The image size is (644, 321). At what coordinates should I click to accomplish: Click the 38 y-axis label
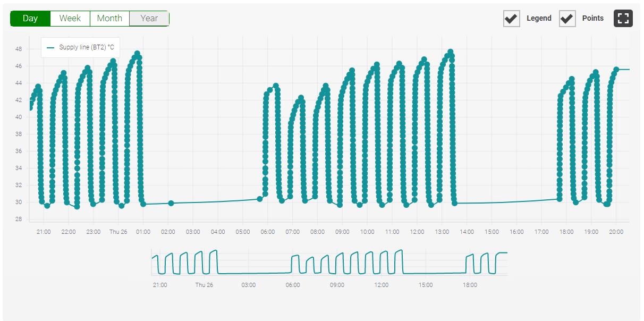pos(19,134)
